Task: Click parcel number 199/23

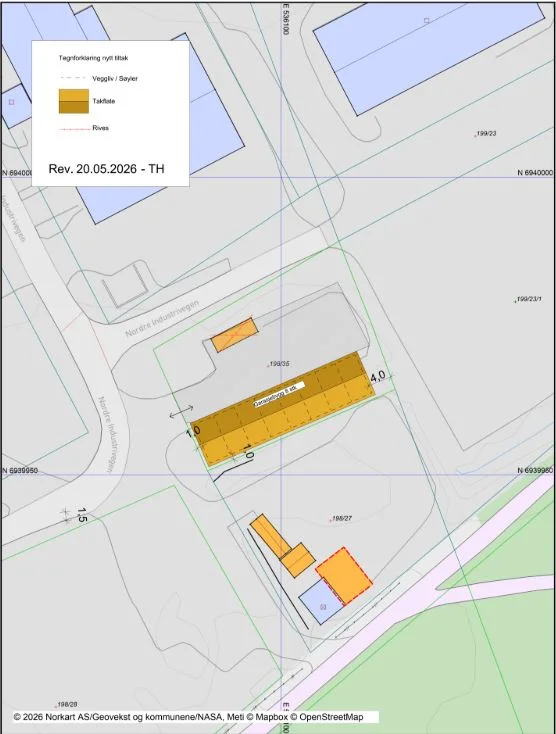Action: (487, 133)
